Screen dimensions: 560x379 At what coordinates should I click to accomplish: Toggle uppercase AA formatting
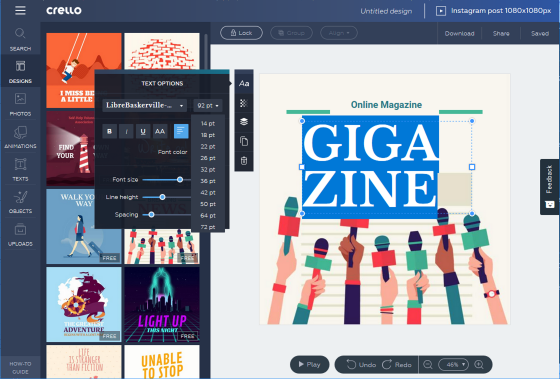click(x=160, y=131)
